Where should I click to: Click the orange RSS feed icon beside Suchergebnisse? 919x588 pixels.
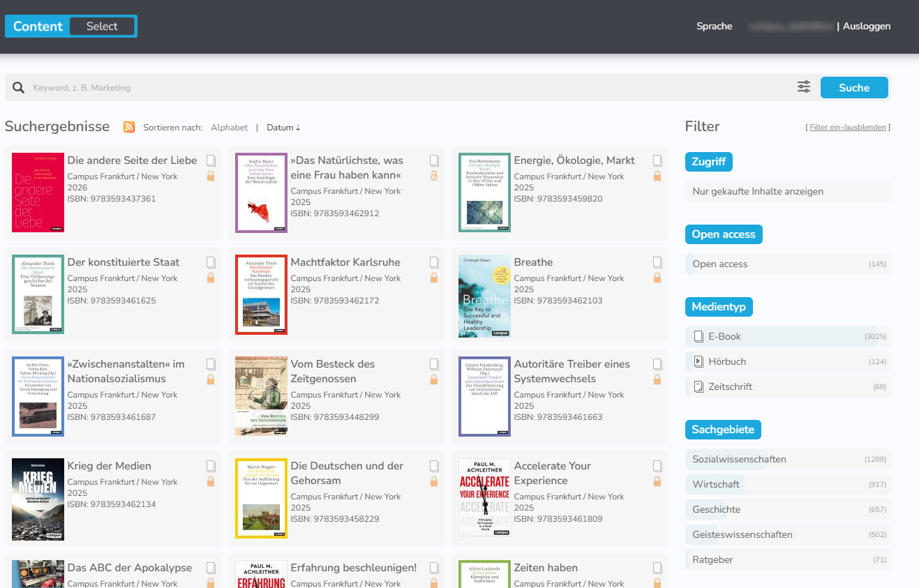tap(129, 127)
